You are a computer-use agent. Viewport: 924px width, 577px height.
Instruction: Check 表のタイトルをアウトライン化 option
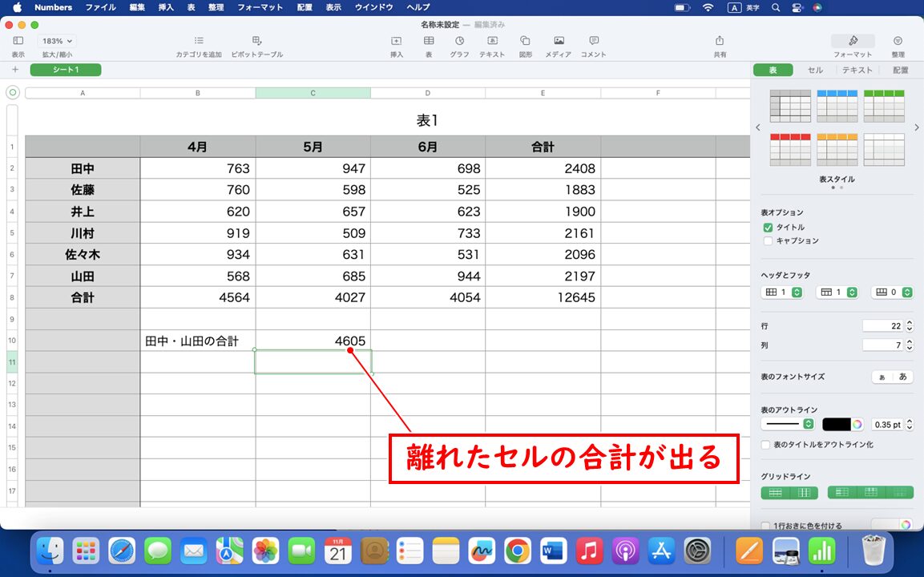764,443
